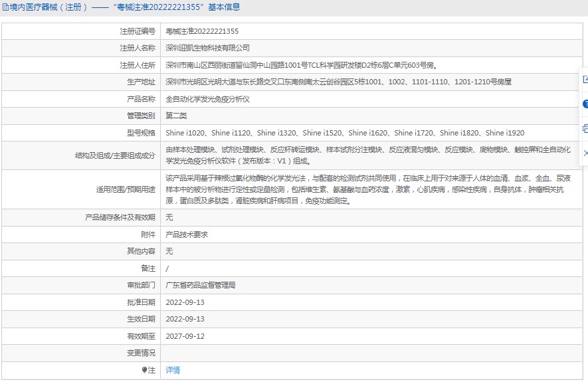Click registrant address starting 深圳市南山区西丽街道
Viewport: 588px width, 382px height.
tap(302, 65)
